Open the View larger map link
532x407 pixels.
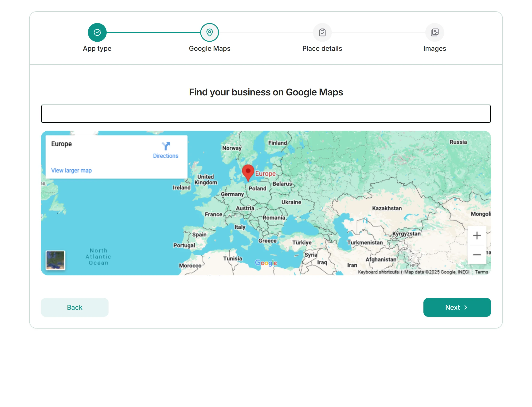pyautogui.click(x=71, y=170)
